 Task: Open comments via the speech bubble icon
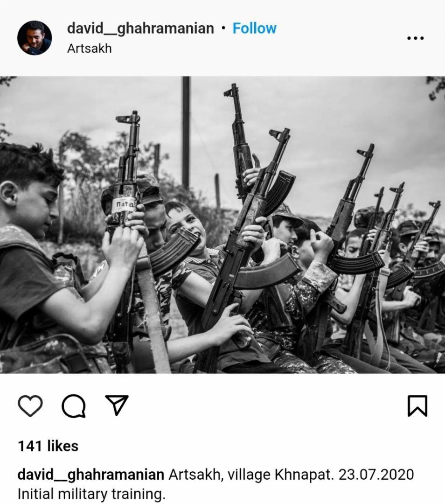click(74, 406)
